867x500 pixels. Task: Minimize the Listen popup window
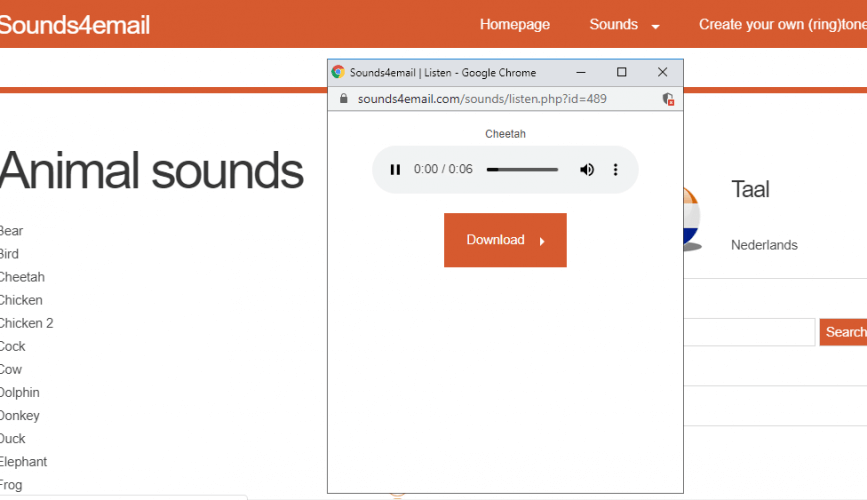click(581, 72)
